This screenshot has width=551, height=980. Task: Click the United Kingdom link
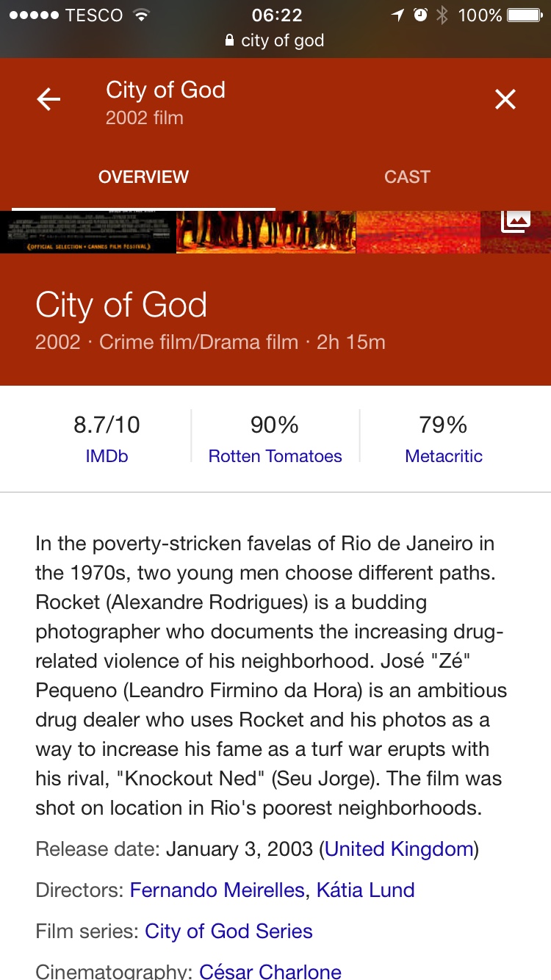pos(399,849)
